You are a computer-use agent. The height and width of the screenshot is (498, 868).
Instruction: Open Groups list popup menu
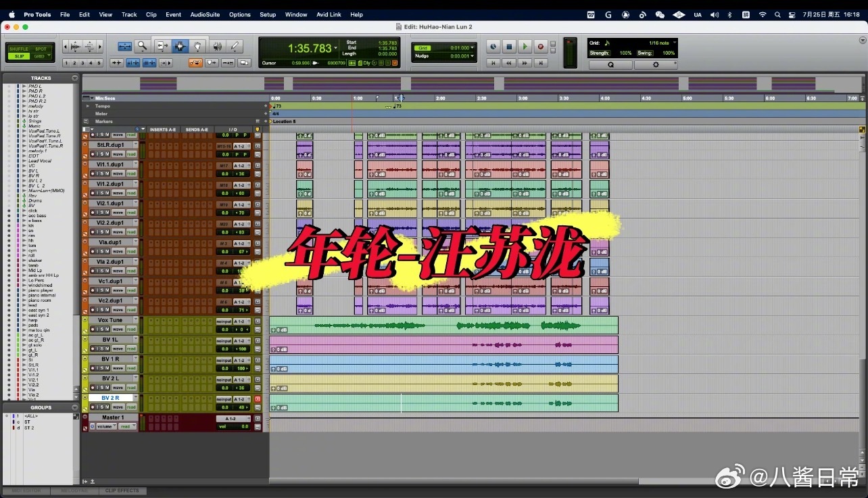click(74, 407)
